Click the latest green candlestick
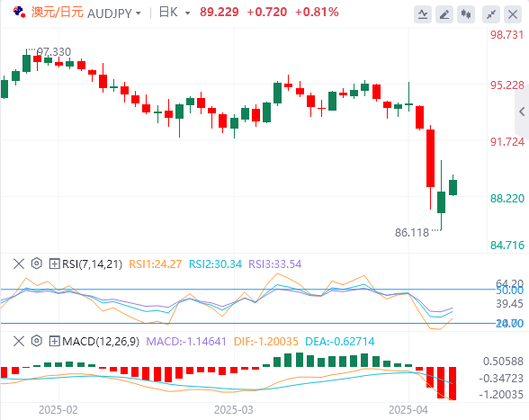The width and height of the screenshot is (529, 420). [453, 187]
